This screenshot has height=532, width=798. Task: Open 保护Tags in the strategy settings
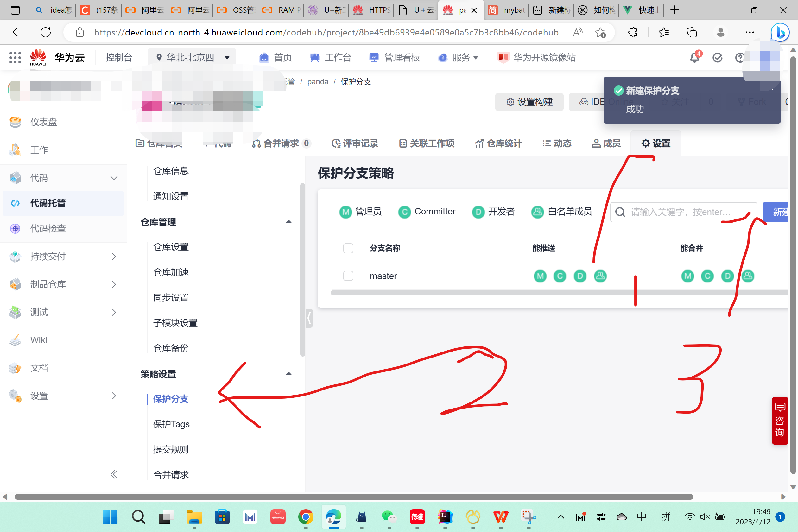pos(171,424)
